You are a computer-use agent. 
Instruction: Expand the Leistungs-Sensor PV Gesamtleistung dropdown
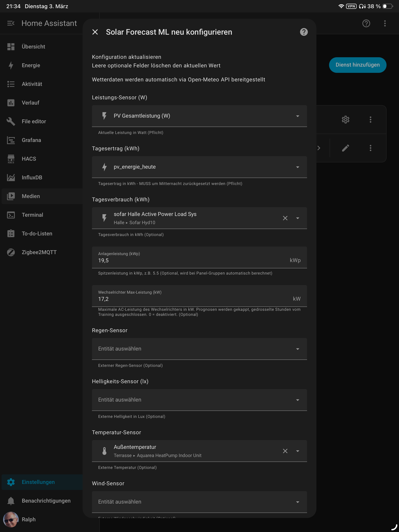tap(199, 116)
